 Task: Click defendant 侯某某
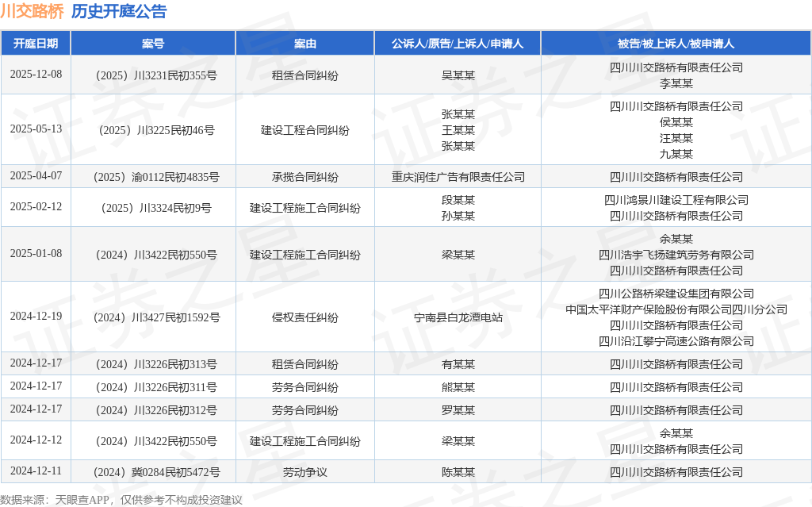(x=676, y=122)
